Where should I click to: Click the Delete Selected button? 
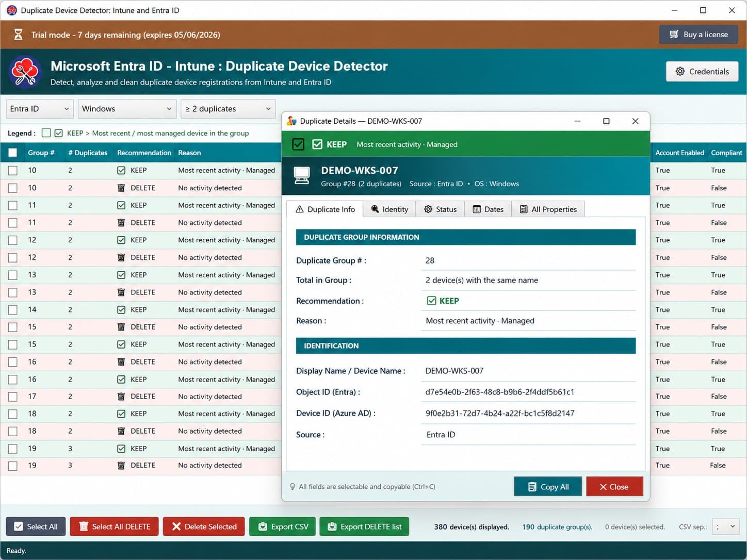pos(204,526)
